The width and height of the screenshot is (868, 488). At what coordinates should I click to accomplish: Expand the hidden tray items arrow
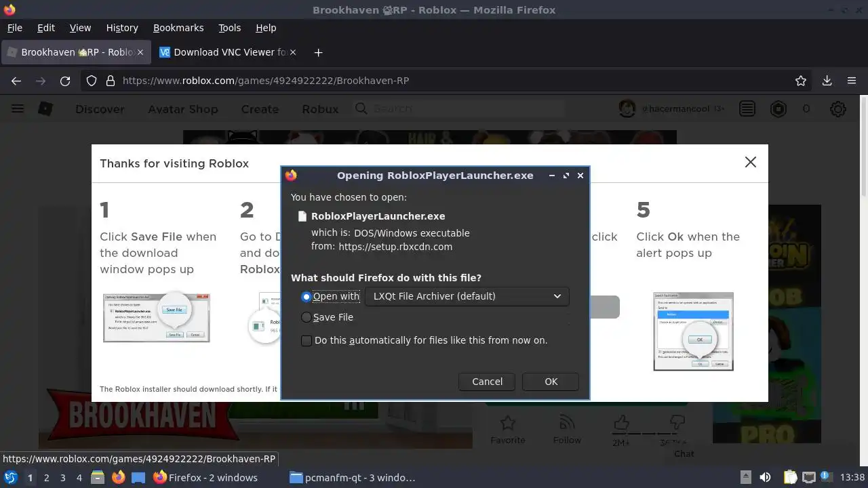pos(745,477)
